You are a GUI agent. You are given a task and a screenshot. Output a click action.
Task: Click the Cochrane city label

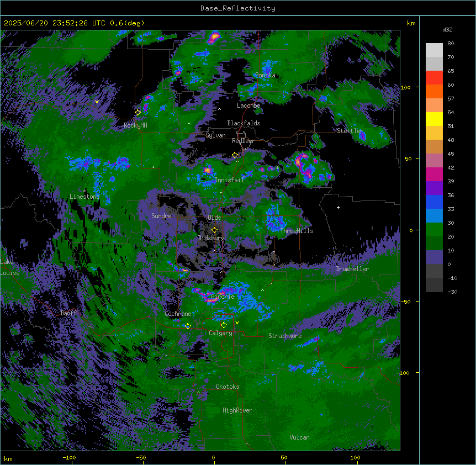[178, 314]
